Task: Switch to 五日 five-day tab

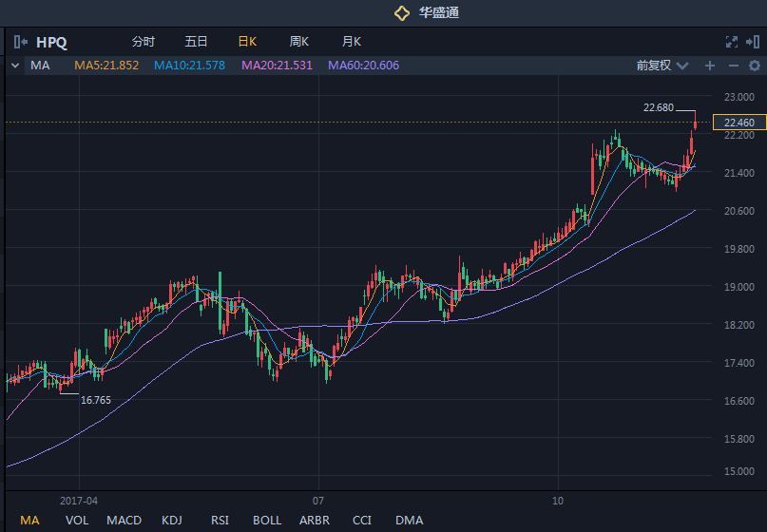Action: pyautogui.click(x=196, y=42)
